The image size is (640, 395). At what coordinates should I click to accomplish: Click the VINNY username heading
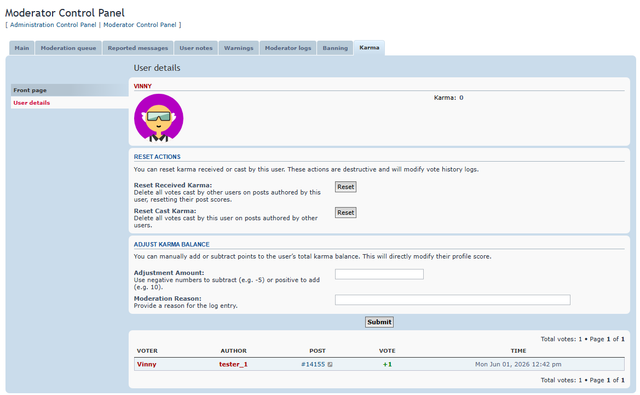click(x=142, y=86)
